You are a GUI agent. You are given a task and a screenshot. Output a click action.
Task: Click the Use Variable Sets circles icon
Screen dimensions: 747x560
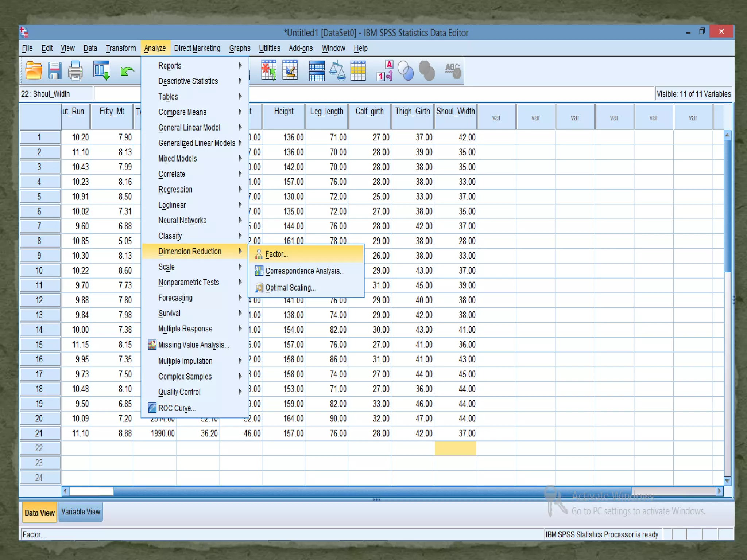pyautogui.click(x=406, y=70)
